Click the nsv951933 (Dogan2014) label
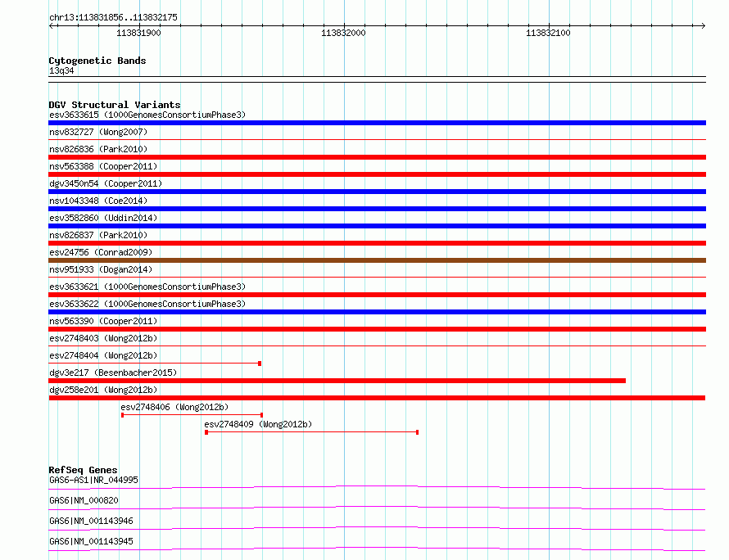This screenshot has height=560, width=729. 101,269
